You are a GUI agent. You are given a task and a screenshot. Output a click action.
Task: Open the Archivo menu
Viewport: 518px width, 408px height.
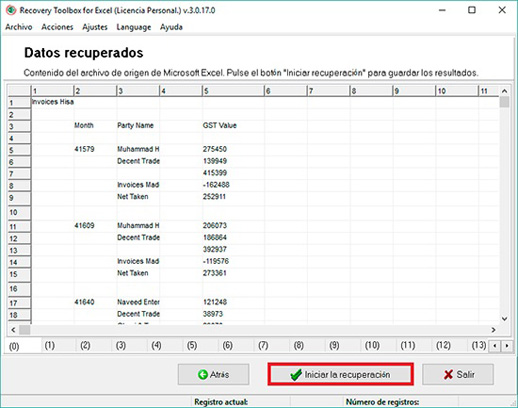(19, 27)
